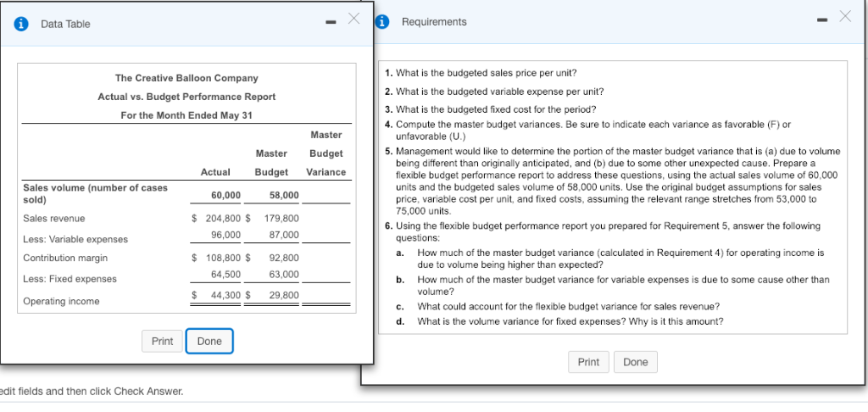Click Actual vs. Budget Performance Report heading
Screen dimensions: 868x412
point(186,97)
